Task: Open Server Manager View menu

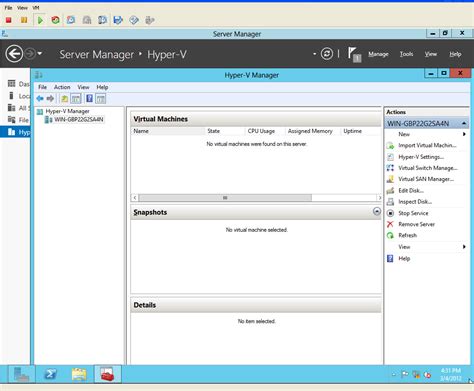Action: pyautogui.click(x=431, y=54)
